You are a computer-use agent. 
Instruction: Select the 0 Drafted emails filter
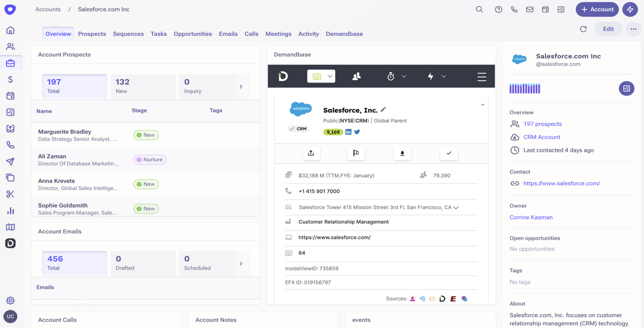click(x=143, y=263)
